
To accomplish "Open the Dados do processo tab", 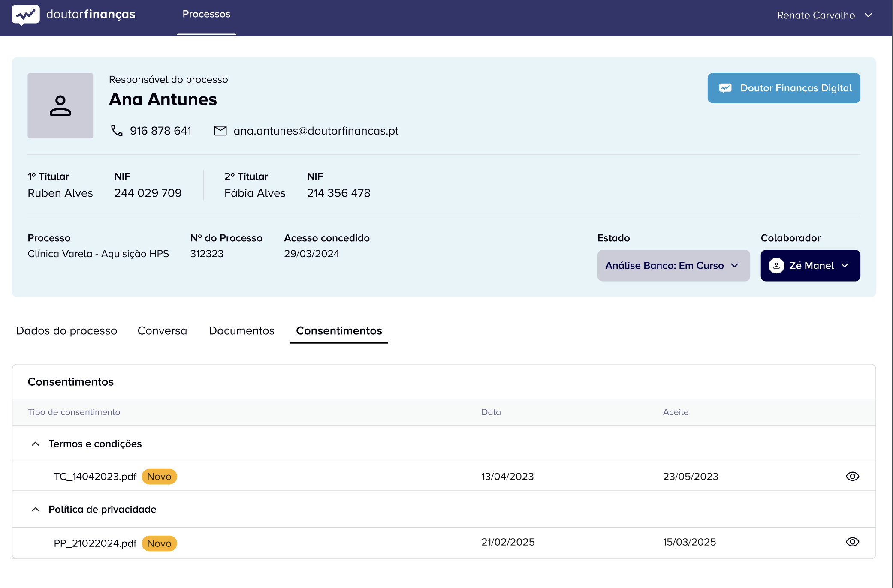I will 66,331.
